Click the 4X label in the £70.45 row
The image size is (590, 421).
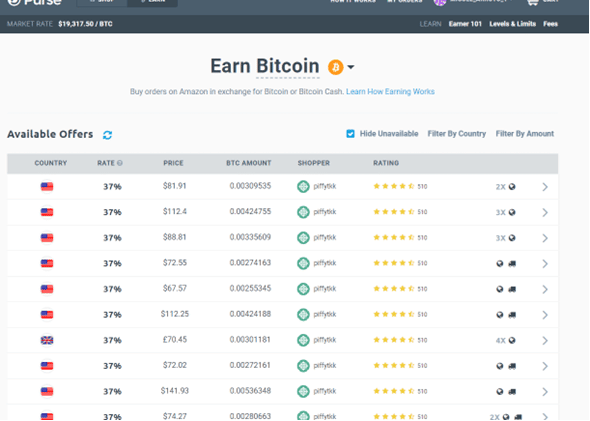pyautogui.click(x=500, y=340)
